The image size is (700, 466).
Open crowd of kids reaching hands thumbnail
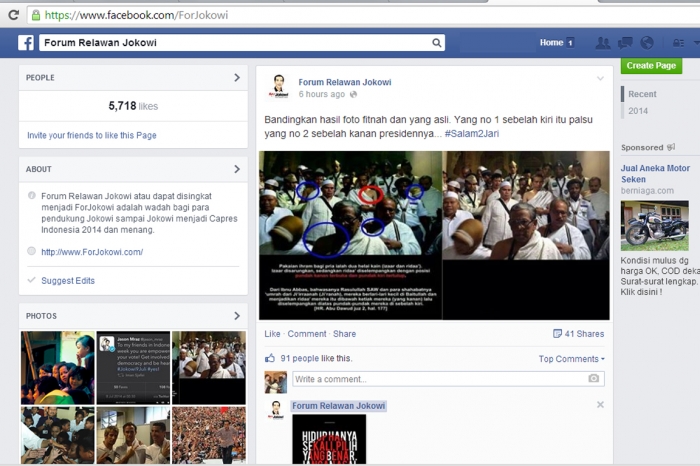tap(58, 435)
